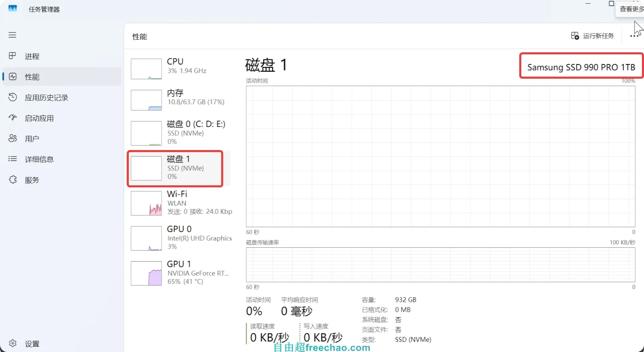Click the Details list icon
644x352 pixels.
click(x=13, y=159)
